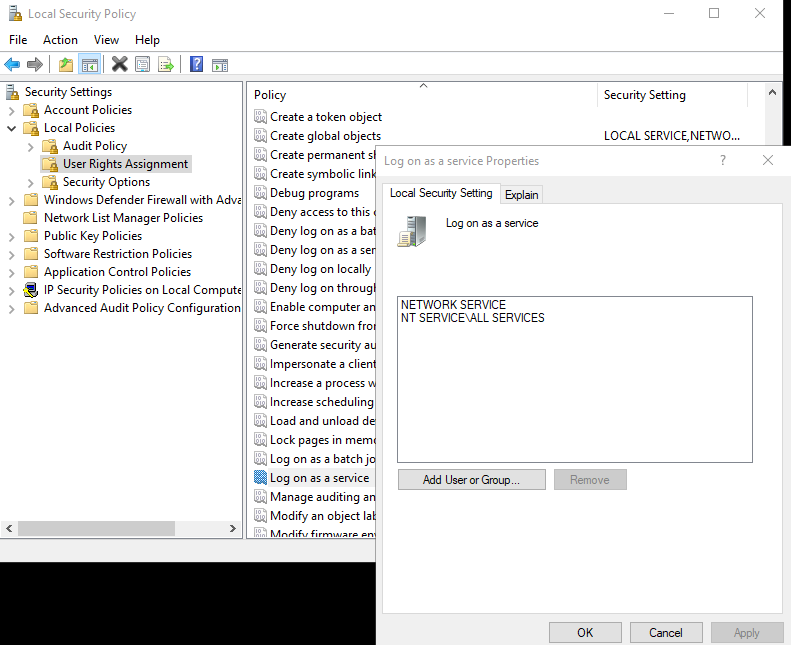791x645 pixels.
Task: Open the Action menu
Action: click(x=60, y=40)
